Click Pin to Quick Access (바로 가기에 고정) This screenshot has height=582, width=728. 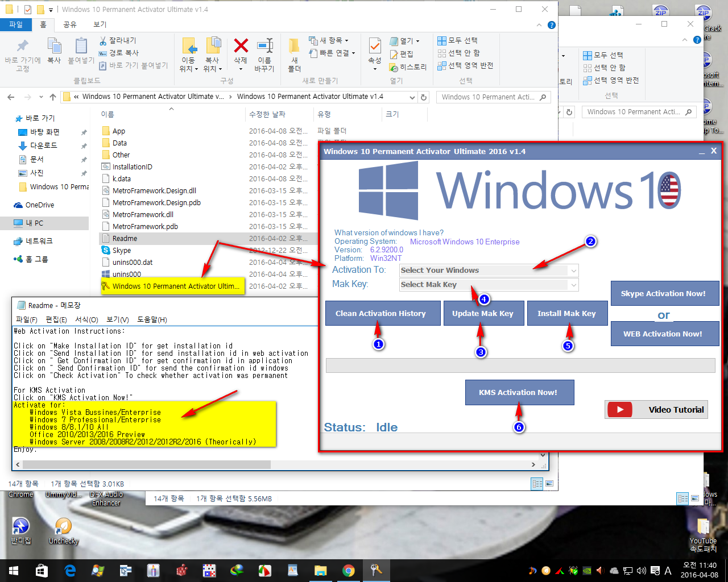[23, 55]
